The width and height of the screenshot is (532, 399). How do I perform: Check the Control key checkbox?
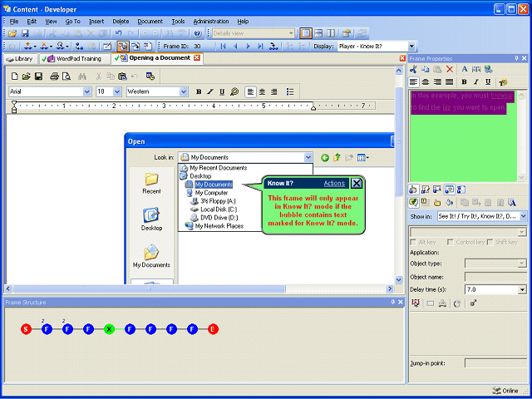click(451, 242)
